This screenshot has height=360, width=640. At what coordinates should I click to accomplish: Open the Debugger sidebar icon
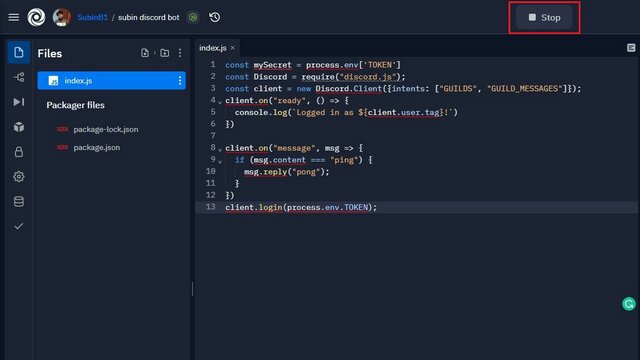click(x=19, y=102)
